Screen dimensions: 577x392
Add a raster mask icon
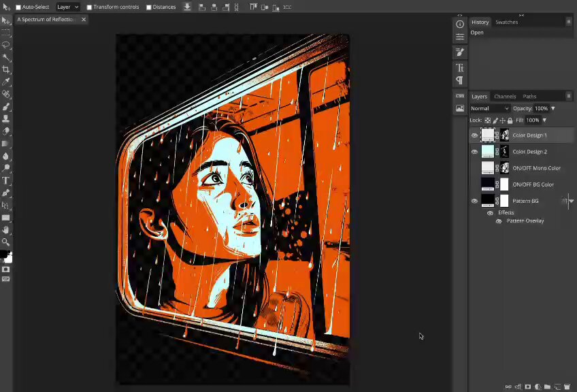tap(528, 387)
